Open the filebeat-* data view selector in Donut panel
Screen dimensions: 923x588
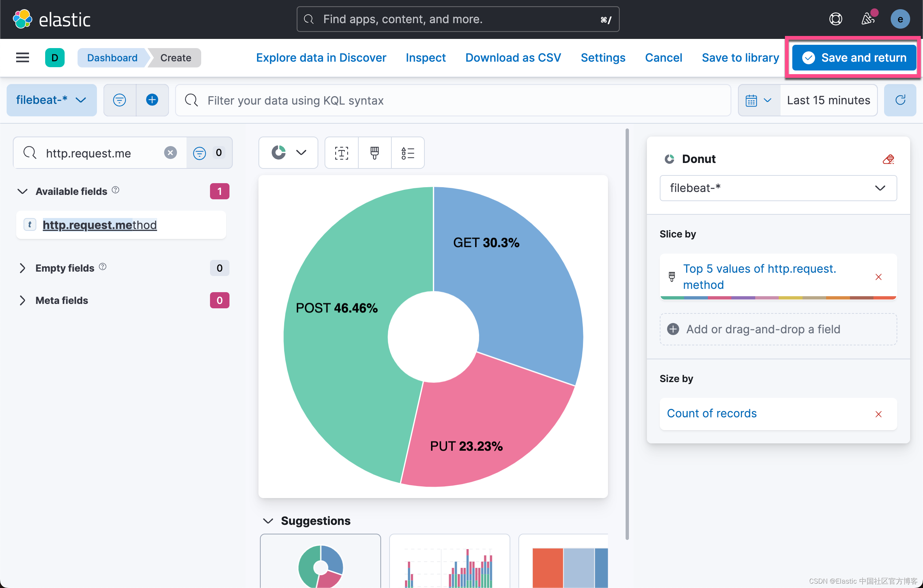(x=778, y=188)
